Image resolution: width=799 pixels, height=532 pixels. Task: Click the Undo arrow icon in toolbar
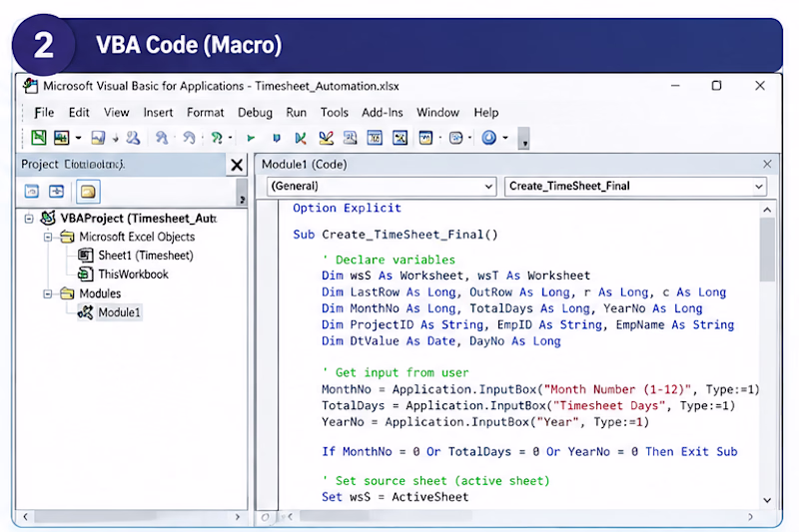162,138
